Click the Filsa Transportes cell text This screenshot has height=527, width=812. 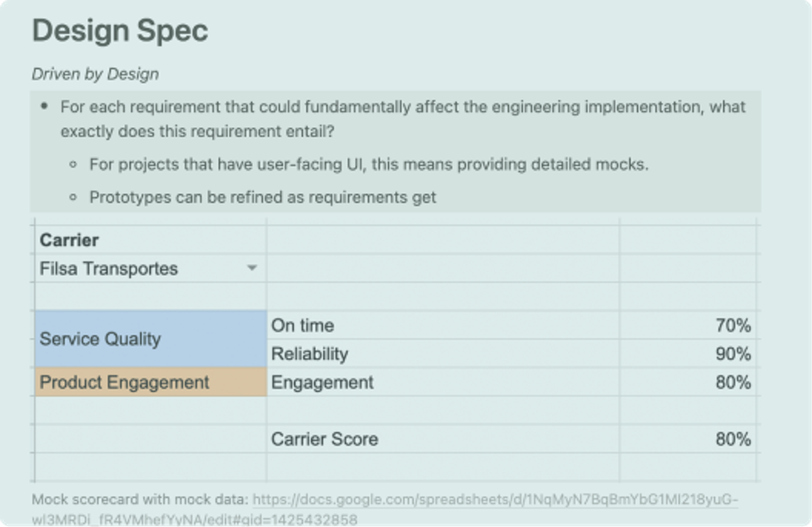coord(109,268)
